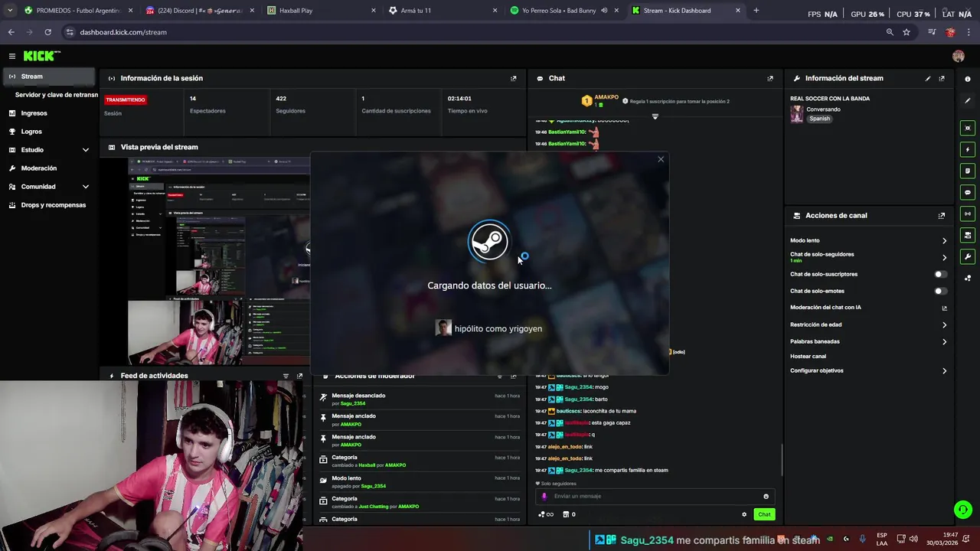Open the taskbar volume control
Image resolution: width=980 pixels, height=551 pixels.
(x=913, y=539)
